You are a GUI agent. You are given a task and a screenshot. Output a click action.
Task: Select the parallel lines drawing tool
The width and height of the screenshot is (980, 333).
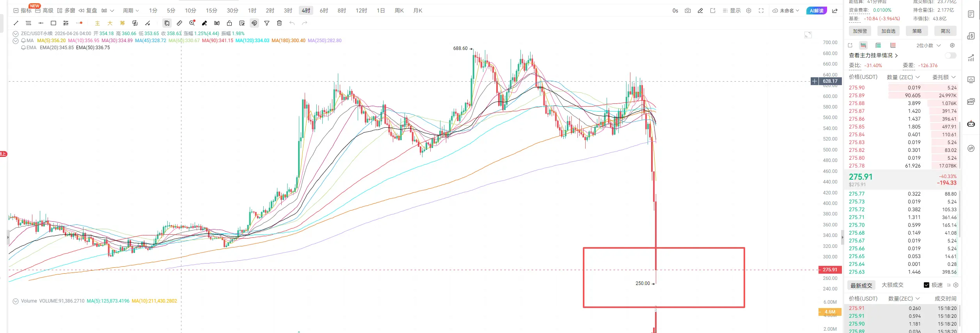(28, 23)
